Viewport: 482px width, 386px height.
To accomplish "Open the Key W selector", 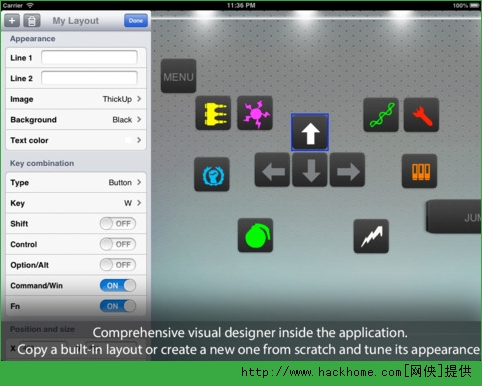I will tap(76, 203).
